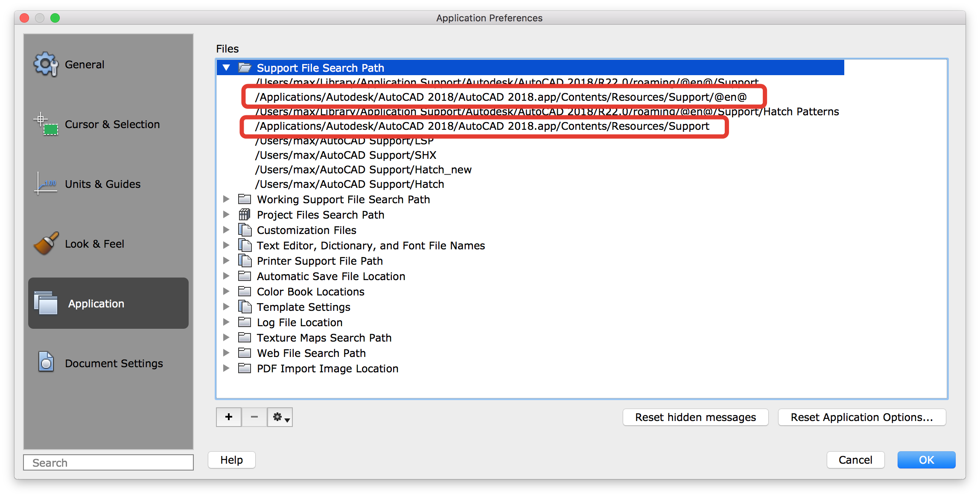980x497 pixels.
Task: Click the plus button to add a path
Action: coord(228,417)
